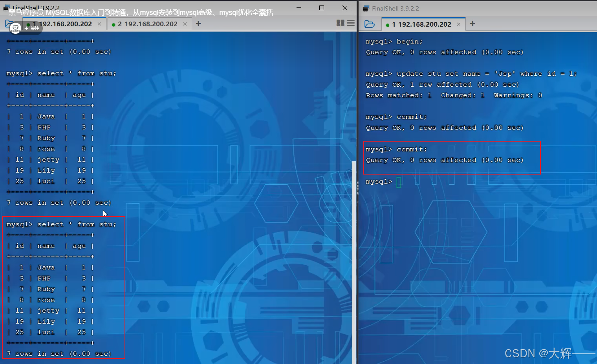The width and height of the screenshot is (597, 364).
Task: Click the grid layout icon in left window
Action: tap(341, 23)
